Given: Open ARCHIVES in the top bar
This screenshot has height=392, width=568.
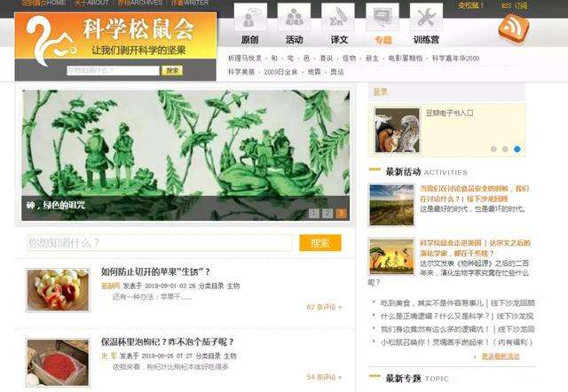Looking at the screenshot, I should point(140,3).
